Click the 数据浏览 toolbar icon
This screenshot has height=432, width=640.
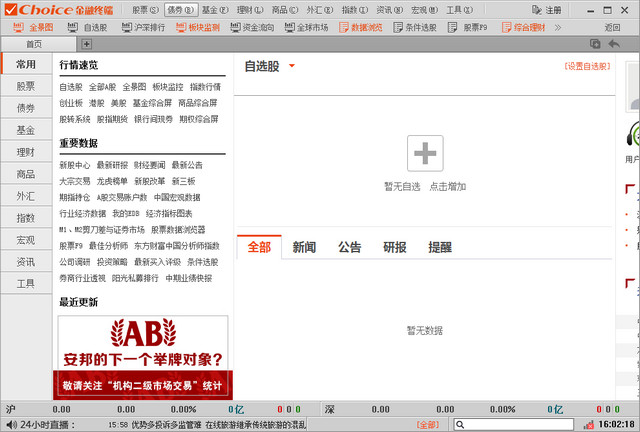click(360, 28)
